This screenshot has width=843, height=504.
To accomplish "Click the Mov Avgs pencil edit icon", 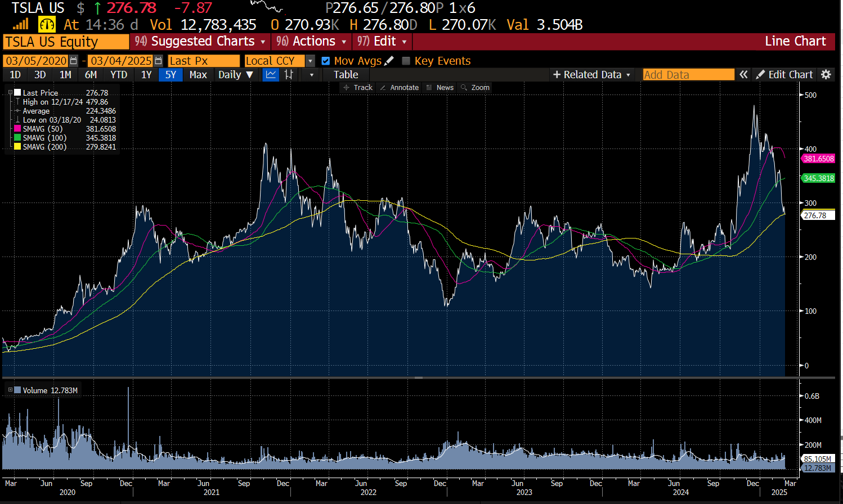I will point(389,61).
